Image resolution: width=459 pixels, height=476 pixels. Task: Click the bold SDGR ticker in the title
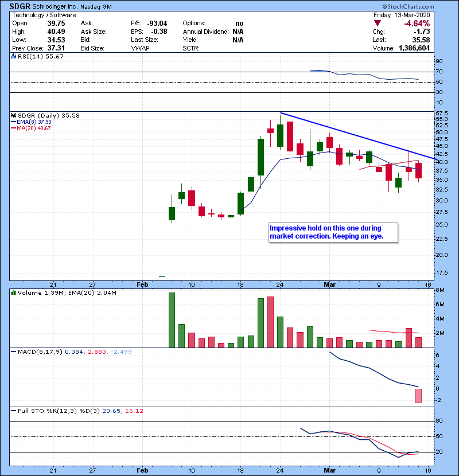(20, 6)
